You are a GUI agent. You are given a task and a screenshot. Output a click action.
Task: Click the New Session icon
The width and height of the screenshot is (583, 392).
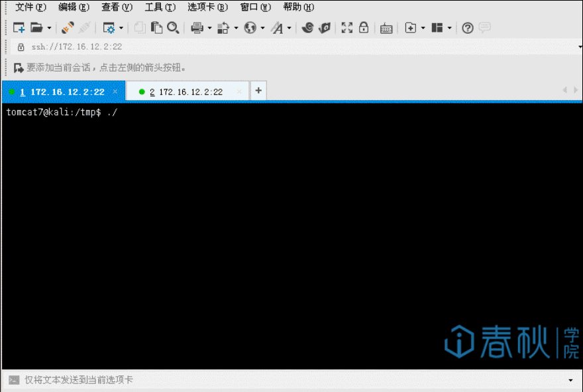(19, 28)
